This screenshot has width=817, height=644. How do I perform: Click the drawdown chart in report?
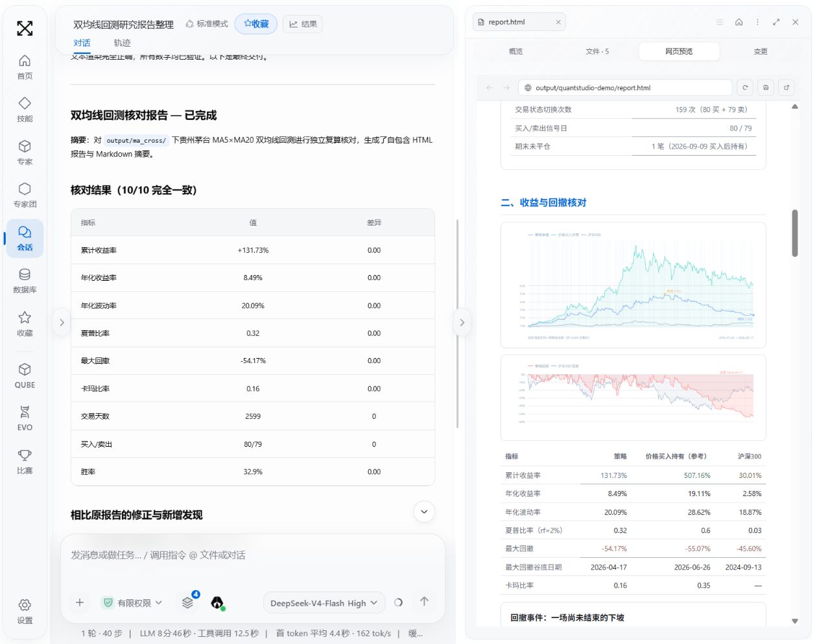[633, 398]
